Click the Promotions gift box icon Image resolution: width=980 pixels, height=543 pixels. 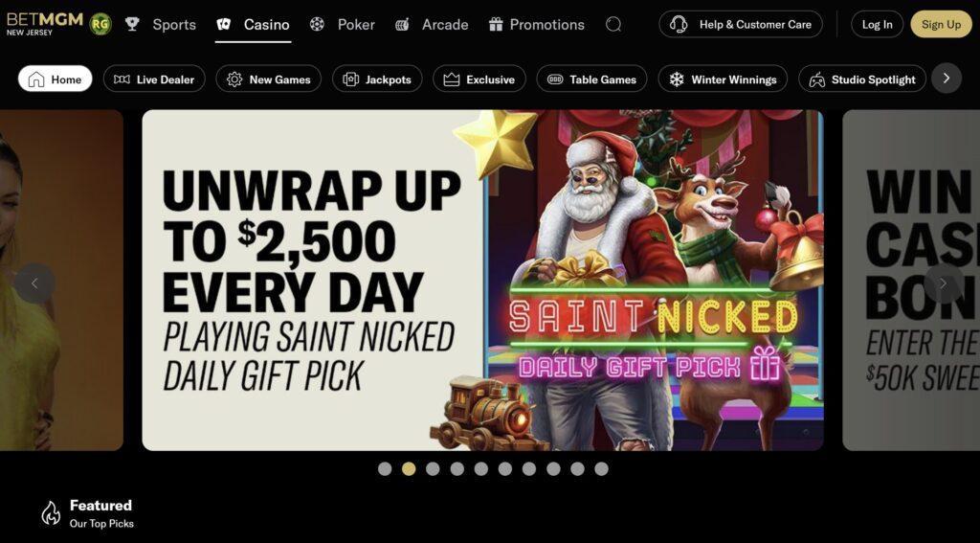(496, 24)
